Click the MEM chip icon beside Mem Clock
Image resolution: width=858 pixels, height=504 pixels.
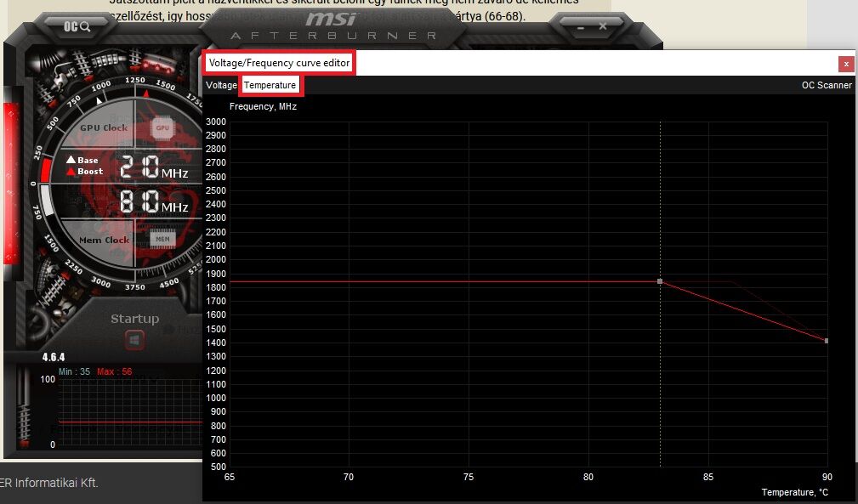[x=162, y=239]
